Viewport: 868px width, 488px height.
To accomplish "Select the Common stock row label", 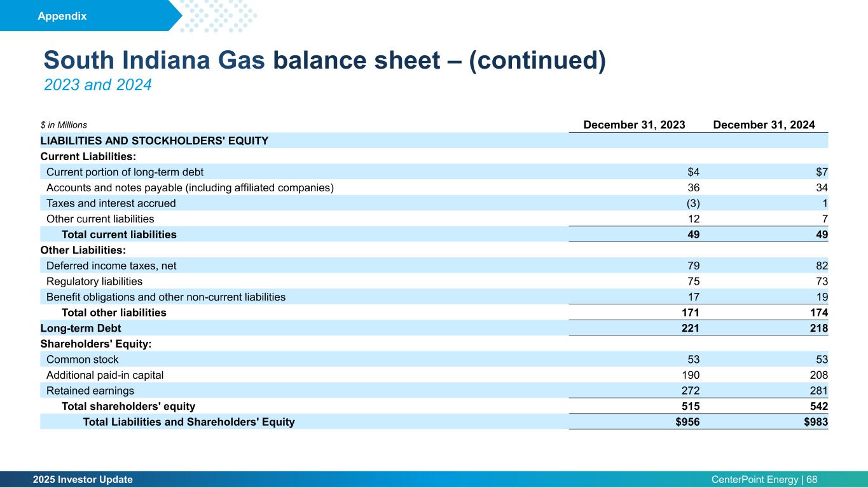I will [83, 360].
